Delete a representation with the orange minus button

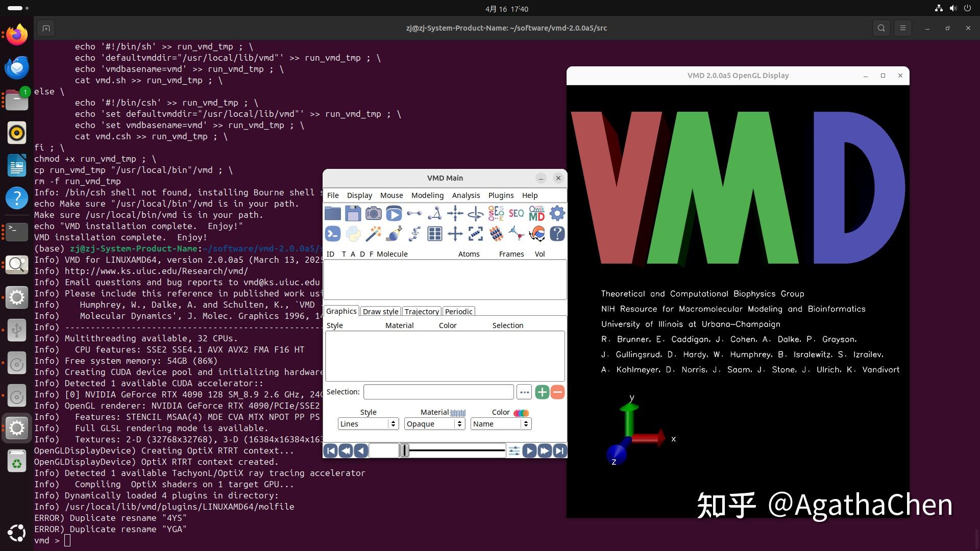[x=557, y=392]
